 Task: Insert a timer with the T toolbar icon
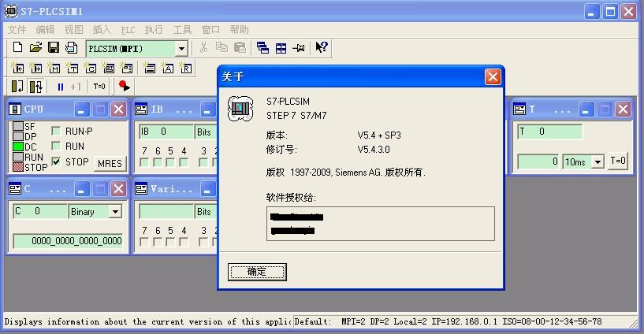click(73, 69)
